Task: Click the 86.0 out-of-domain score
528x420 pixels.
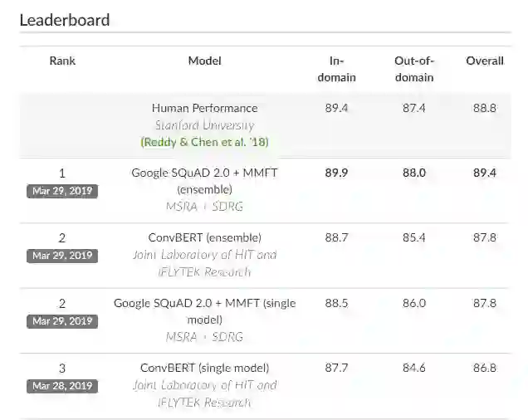Action: [414, 303]
